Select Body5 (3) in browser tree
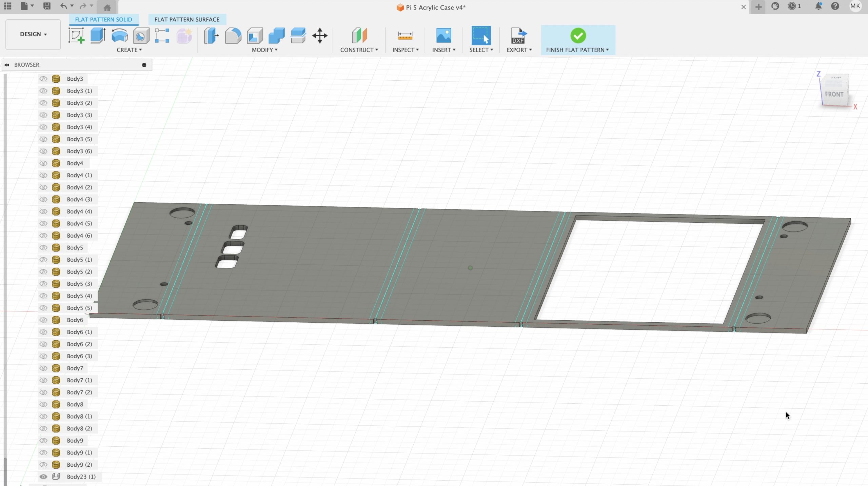 [79, 284]
